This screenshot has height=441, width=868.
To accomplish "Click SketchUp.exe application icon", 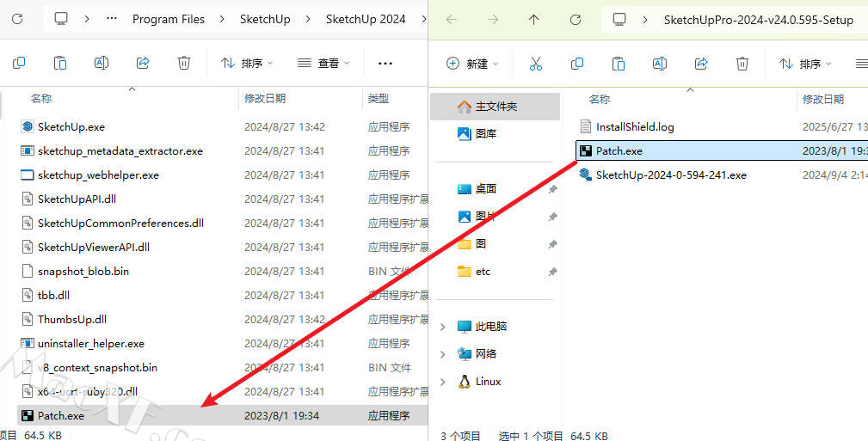I will point(28,126).
